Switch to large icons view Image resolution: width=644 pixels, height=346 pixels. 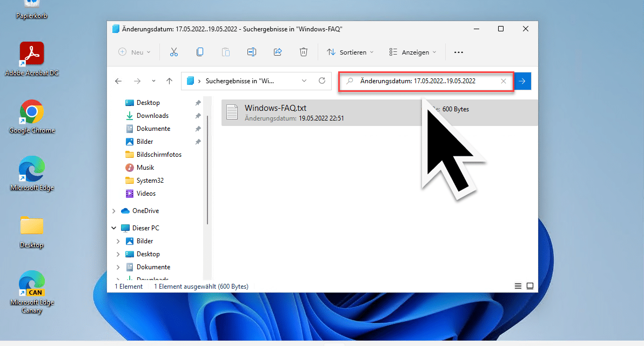point(530,286)
